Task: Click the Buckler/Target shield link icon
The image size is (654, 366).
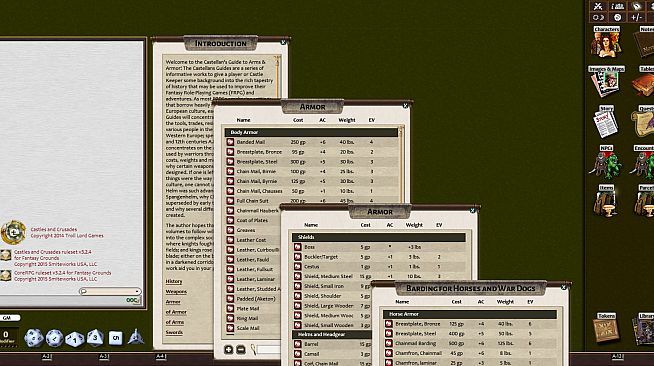Action: click(297, 257)
